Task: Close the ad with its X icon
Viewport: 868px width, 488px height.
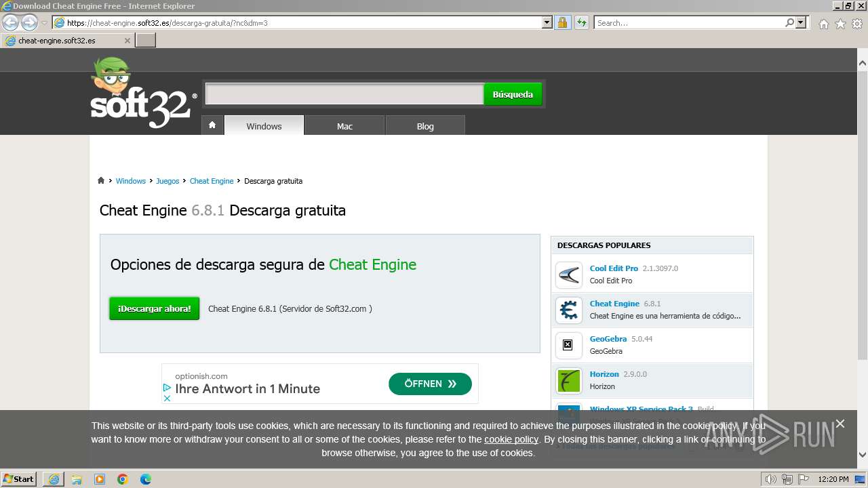Action: coord(167,398)
